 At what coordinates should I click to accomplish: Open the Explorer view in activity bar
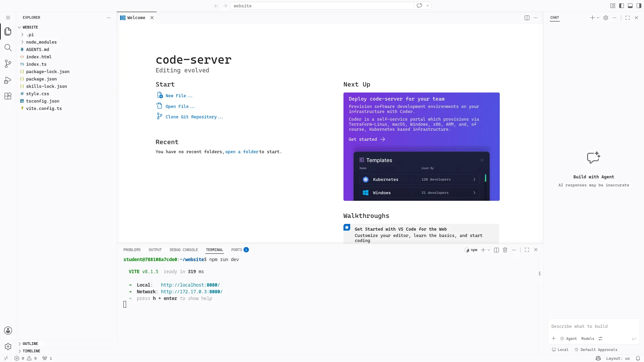coord(8,32)
